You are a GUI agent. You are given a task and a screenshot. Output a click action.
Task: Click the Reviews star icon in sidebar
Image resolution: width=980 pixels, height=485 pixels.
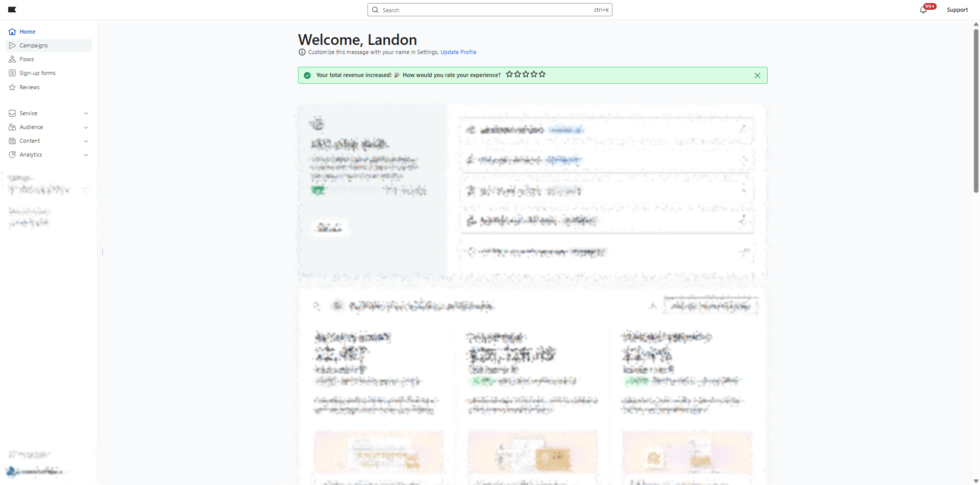[x=12, y=87]
